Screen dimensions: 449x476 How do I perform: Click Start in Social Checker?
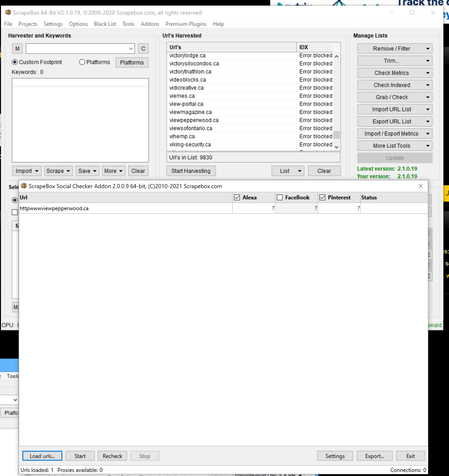[80, 456]
